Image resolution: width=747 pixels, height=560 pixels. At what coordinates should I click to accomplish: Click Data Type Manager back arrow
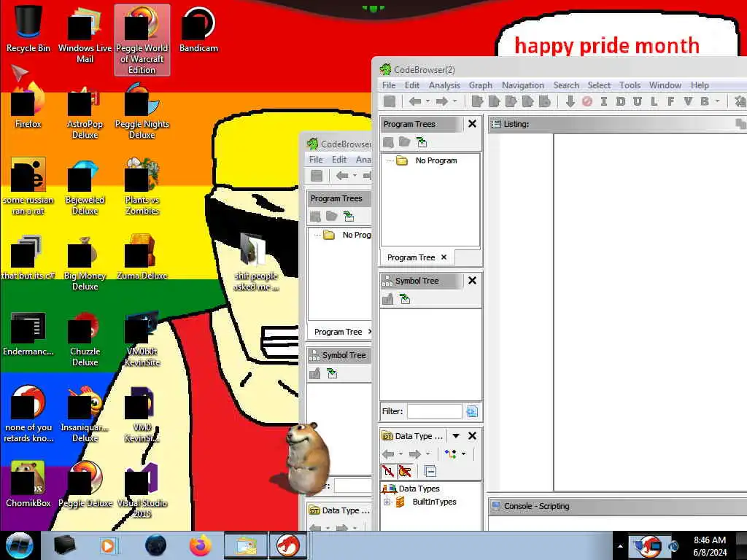pos(388,454)
